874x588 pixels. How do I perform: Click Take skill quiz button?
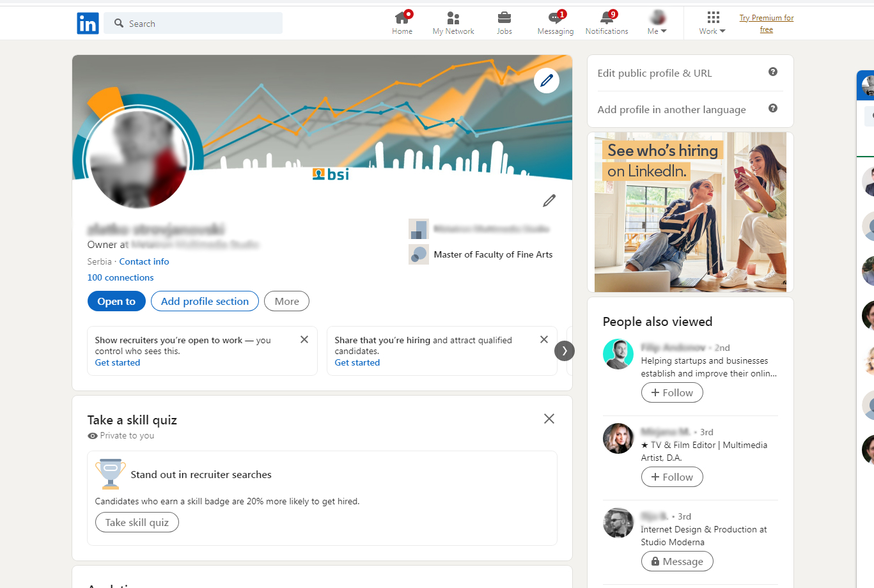(137, 522)
